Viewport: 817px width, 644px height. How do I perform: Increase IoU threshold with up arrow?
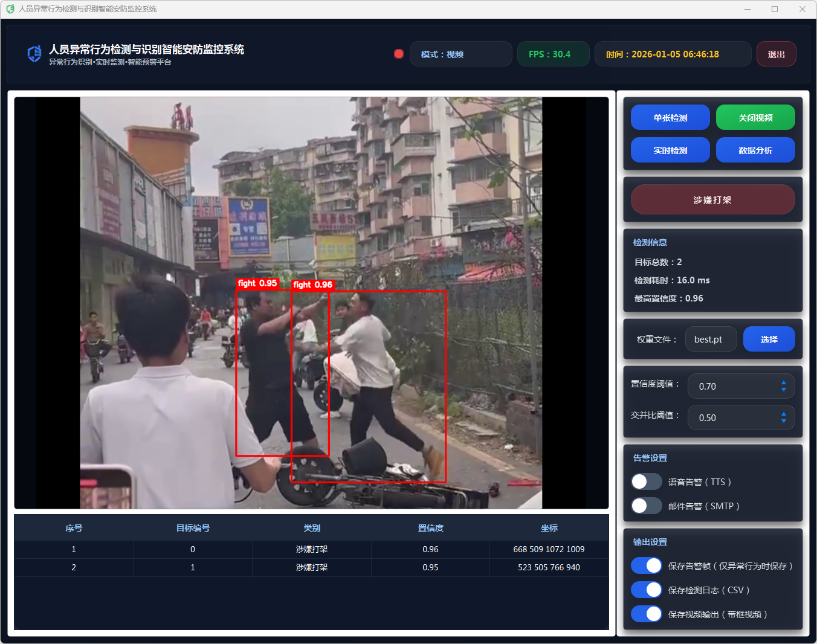tap(783, 414)
